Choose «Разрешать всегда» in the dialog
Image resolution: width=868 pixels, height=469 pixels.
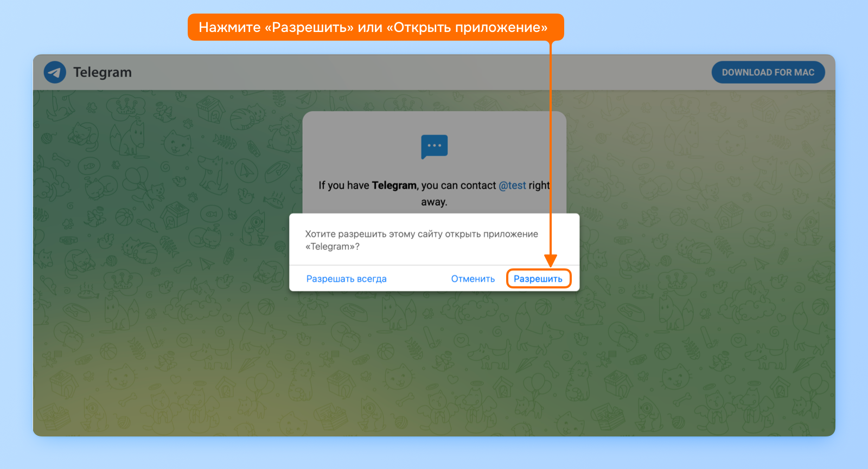[x=347, y=279]
